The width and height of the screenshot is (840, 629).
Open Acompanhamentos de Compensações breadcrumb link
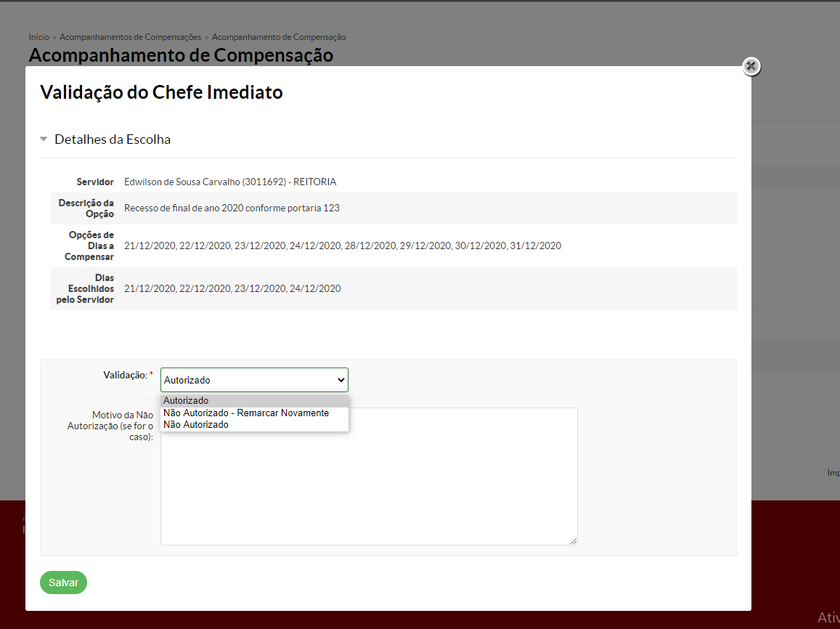pos(130,37)
